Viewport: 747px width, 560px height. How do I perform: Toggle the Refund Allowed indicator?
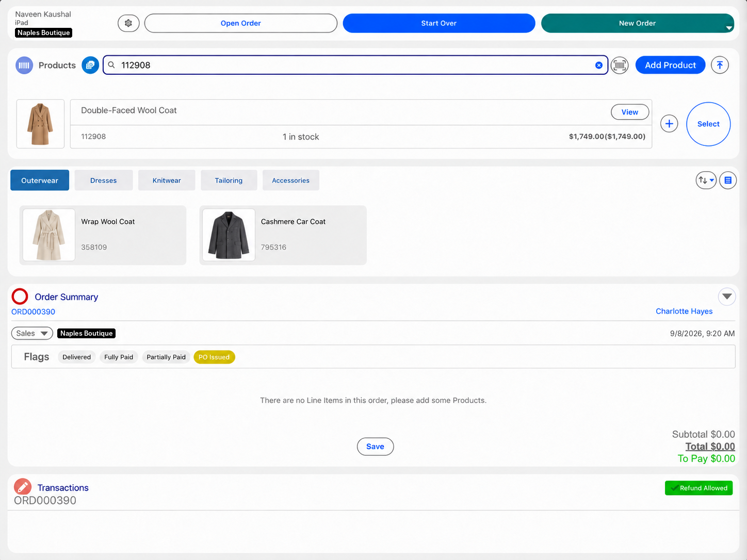(x=699, y=488)
